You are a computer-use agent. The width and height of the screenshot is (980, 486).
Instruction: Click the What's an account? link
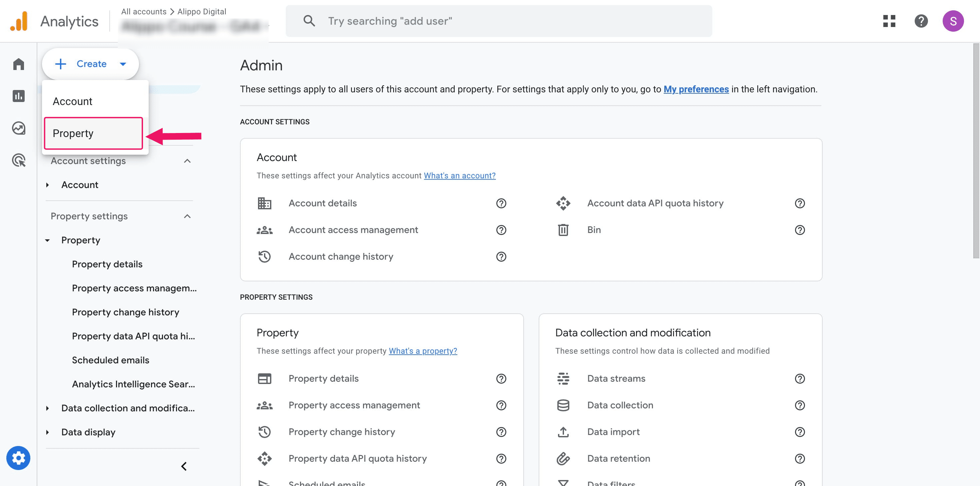[x=459, y=175]
